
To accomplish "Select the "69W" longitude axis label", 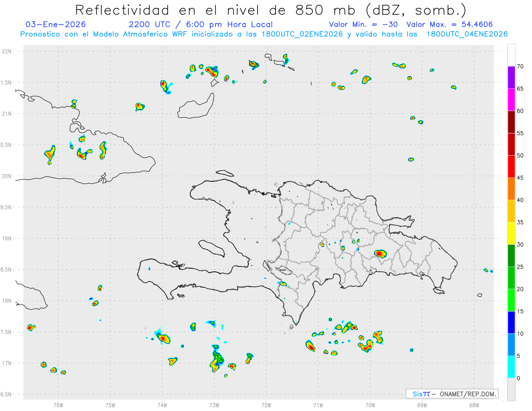I will [x=422, y=404].
